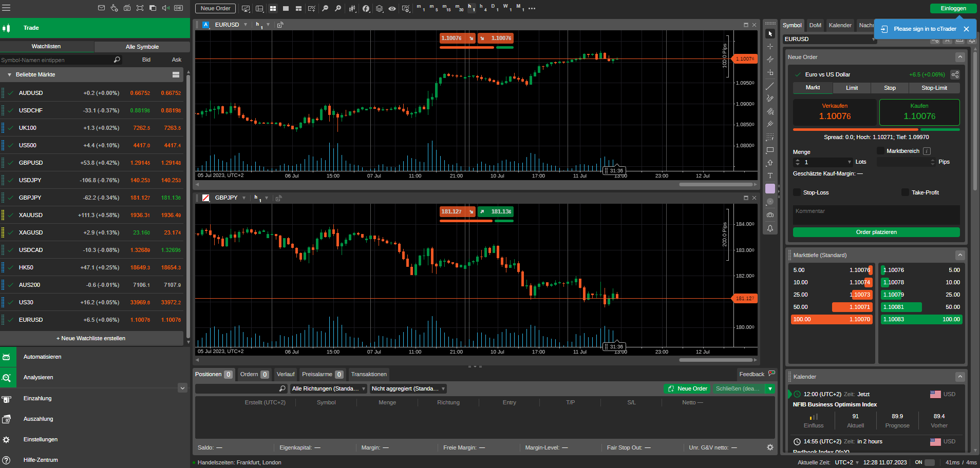The image size is (980, 468).
Task: Select the text annotation tool
Action: [x=770, y=176]
